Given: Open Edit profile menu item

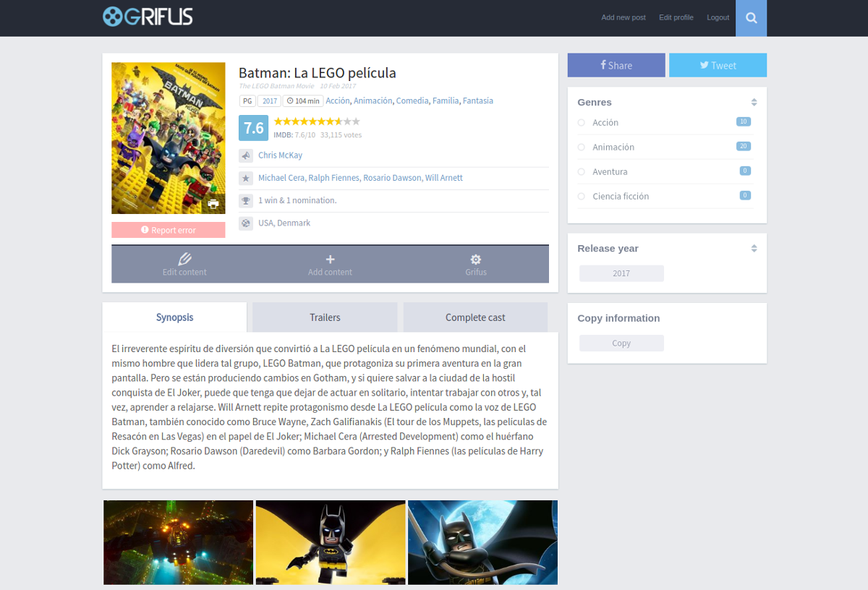Looking at the screenshot, I should [x=676, y=17].
